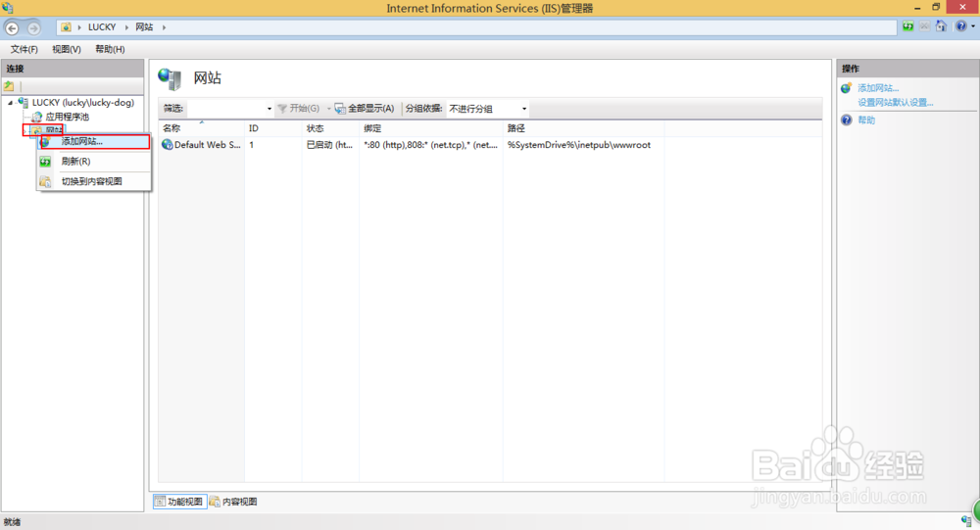Screen dimensions: 980x530
Task: Open the 筛选 filter dropdown arrow
Action: (269, 109)
